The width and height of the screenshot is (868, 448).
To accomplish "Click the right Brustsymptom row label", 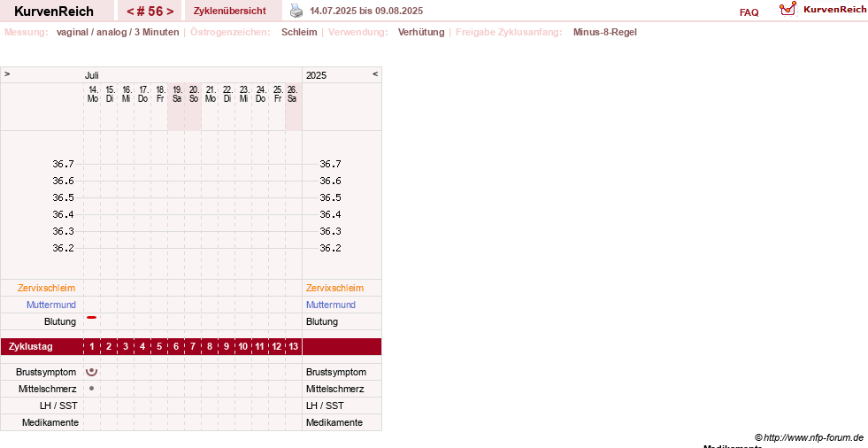I will [x=336, y=372].
